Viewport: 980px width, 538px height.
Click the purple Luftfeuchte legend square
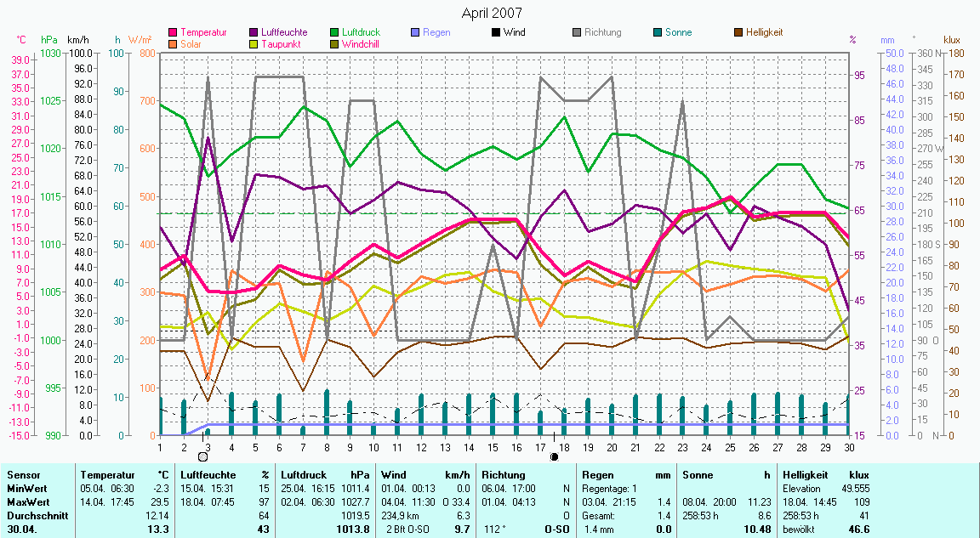[x=254, y=33]
